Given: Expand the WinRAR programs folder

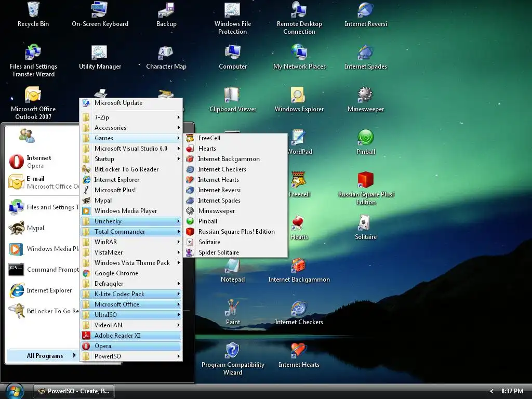Looking at the screenshot, I should pos(131,242).
